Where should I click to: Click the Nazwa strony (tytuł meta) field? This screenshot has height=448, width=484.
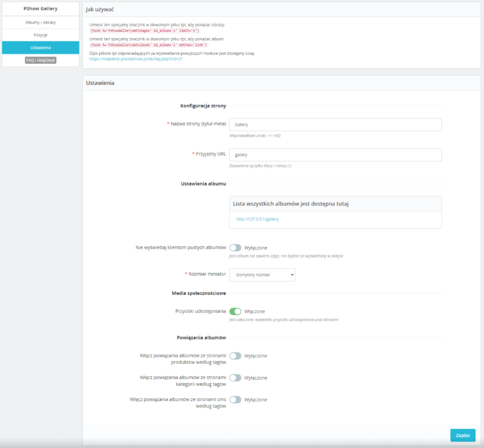pyautogui.click(x=335, y=125)
